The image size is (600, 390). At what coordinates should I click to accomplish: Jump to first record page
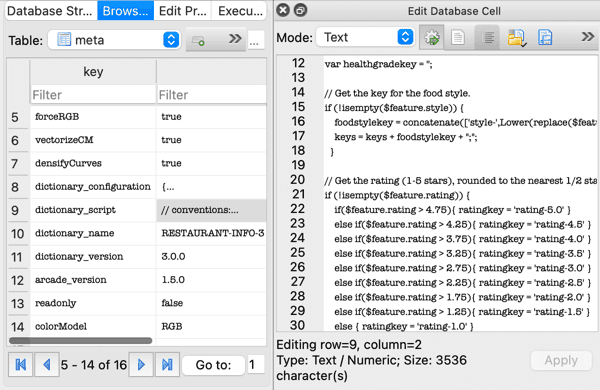click(x=21, y=365)
